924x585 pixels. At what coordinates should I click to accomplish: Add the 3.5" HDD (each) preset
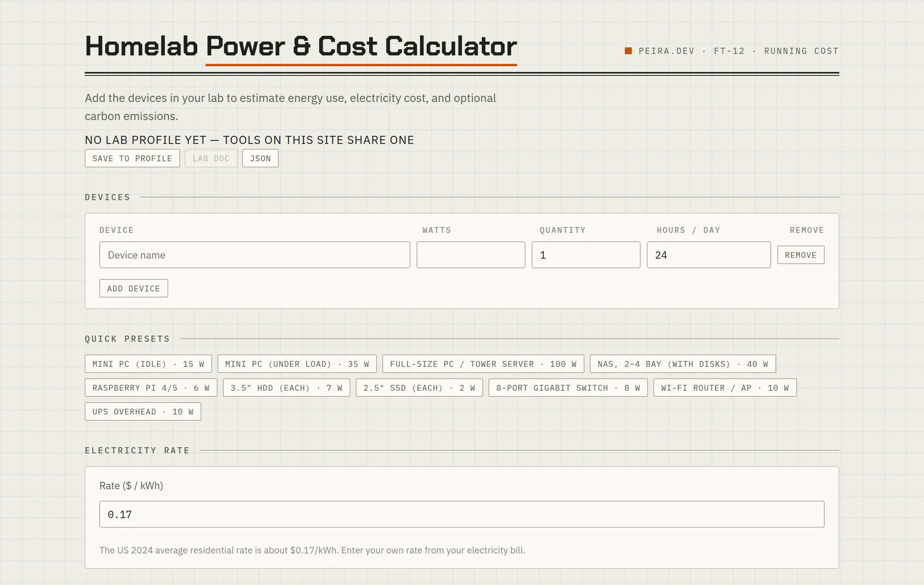click(286, 388)
